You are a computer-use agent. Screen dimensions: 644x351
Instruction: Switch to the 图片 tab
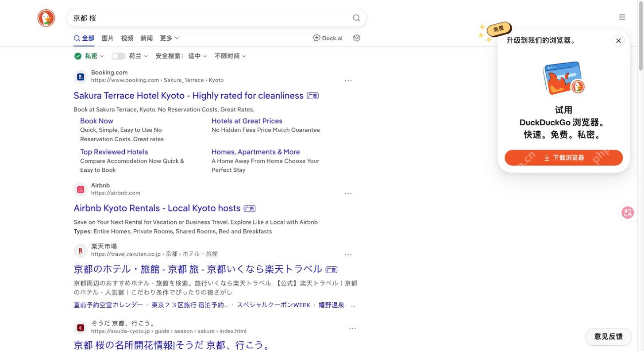tap(108, 38)
